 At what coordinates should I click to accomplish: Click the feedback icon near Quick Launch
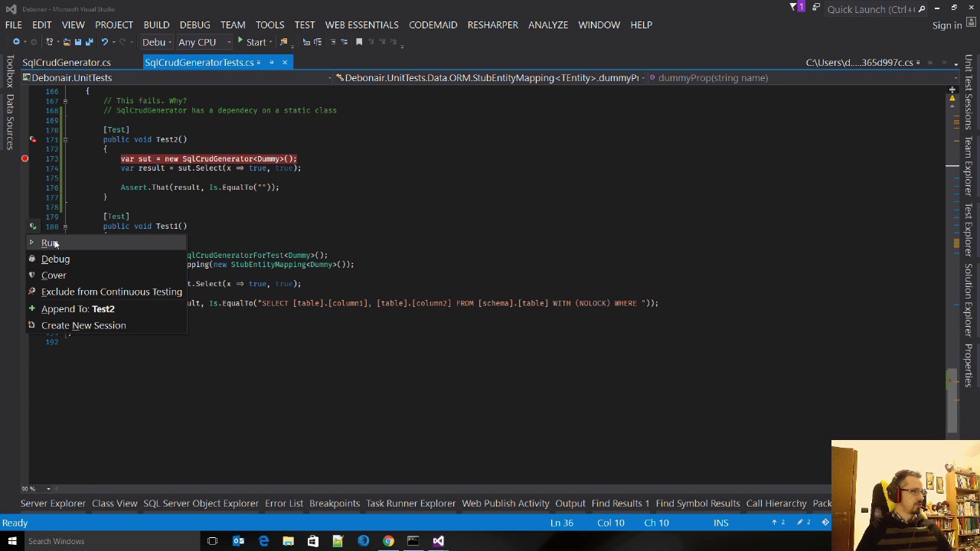click(816, 8)
